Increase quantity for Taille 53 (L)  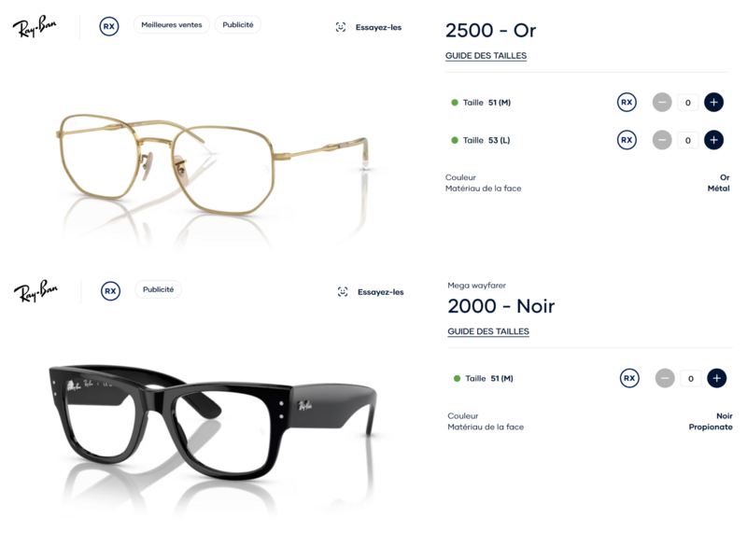(713, 140)
